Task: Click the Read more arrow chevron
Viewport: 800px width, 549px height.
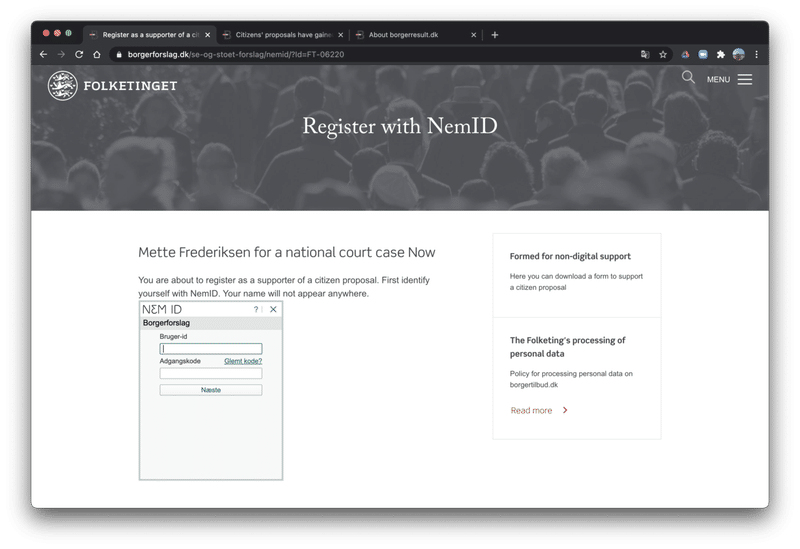Action: point(565,410)
